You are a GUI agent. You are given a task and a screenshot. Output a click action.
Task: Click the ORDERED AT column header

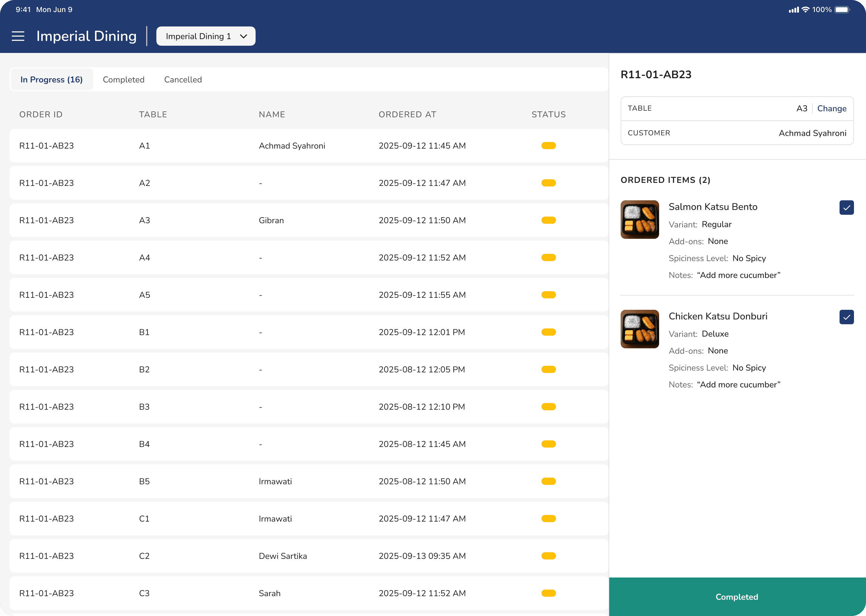click(408, 115)
